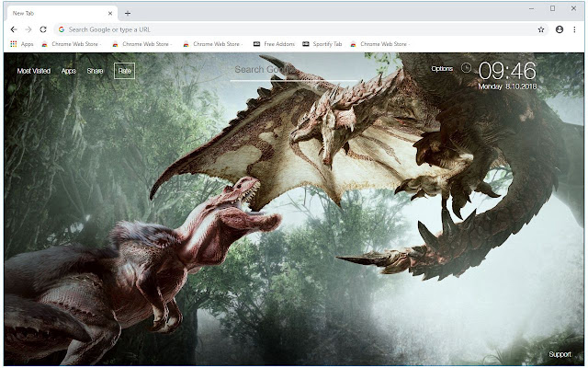Viewport: 588px width, 368px height.
Task: Open the Support link
Action: pyautogui.click(x=560, y=354)
